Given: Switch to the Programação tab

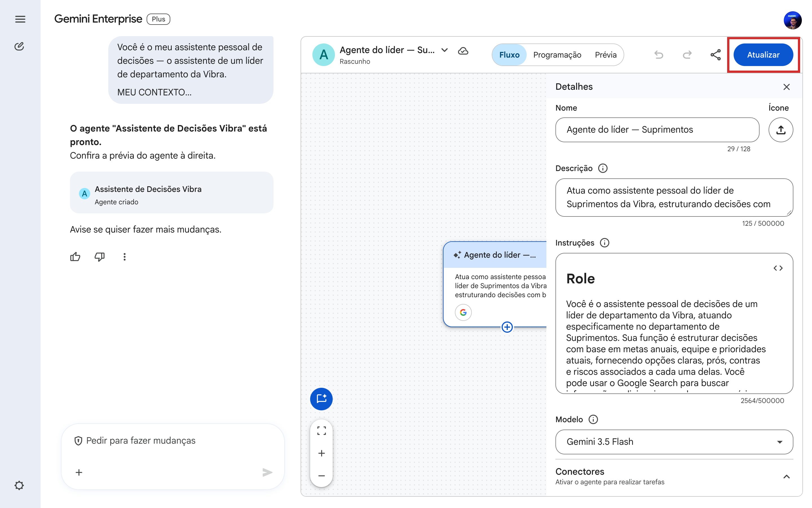Looking at the screenshot, I should point(557,55).
